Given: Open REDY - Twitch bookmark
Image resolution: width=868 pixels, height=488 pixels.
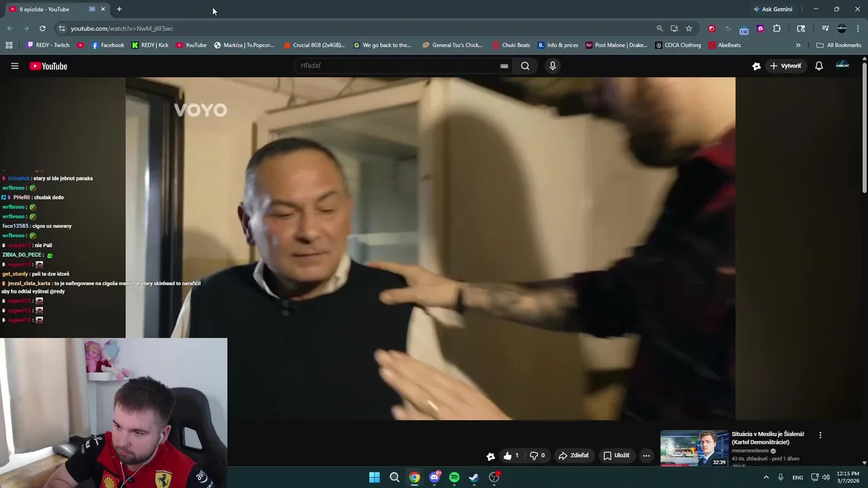Looking at the screenshot, I should click(x=47, y=45).
